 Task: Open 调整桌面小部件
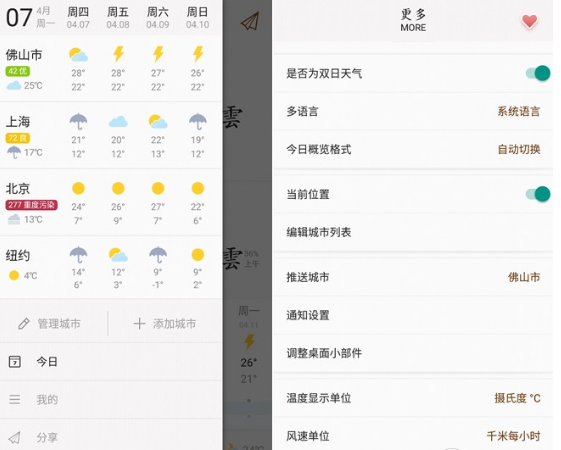tap(413, 353)
